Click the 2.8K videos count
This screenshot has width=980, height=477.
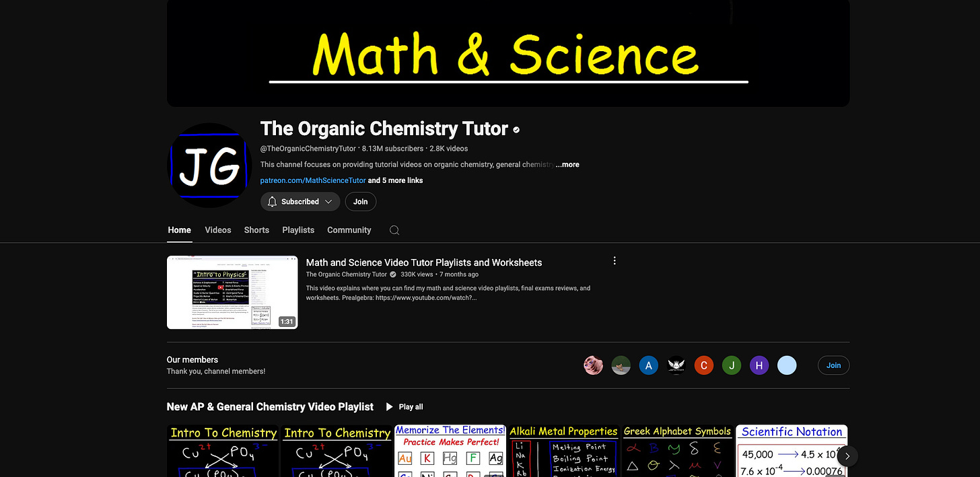tap(449, 149)
